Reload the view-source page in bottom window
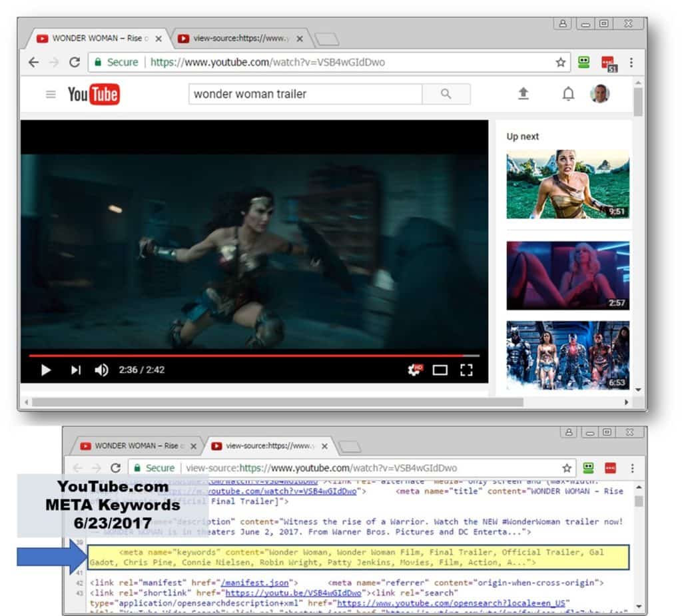 coord(116,468)
